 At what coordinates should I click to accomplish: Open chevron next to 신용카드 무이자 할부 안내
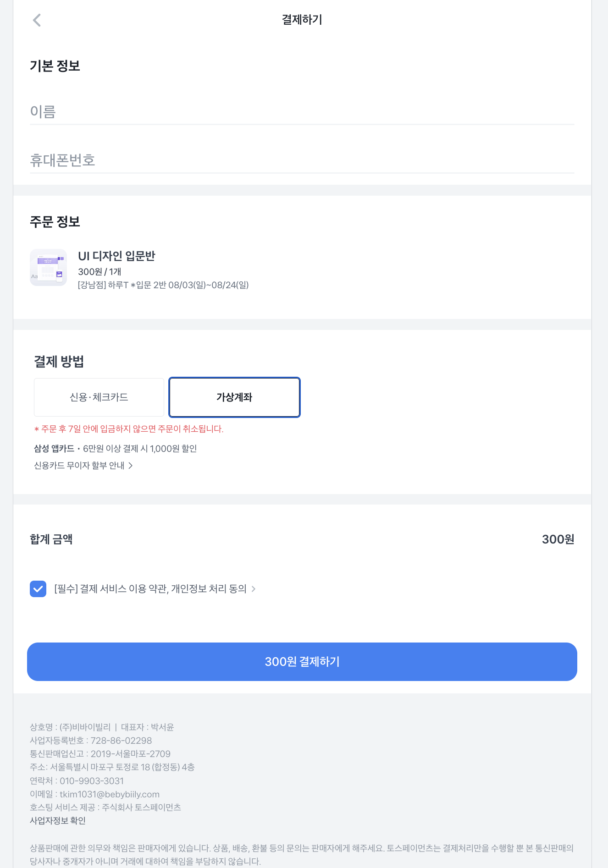click(131, 466)
